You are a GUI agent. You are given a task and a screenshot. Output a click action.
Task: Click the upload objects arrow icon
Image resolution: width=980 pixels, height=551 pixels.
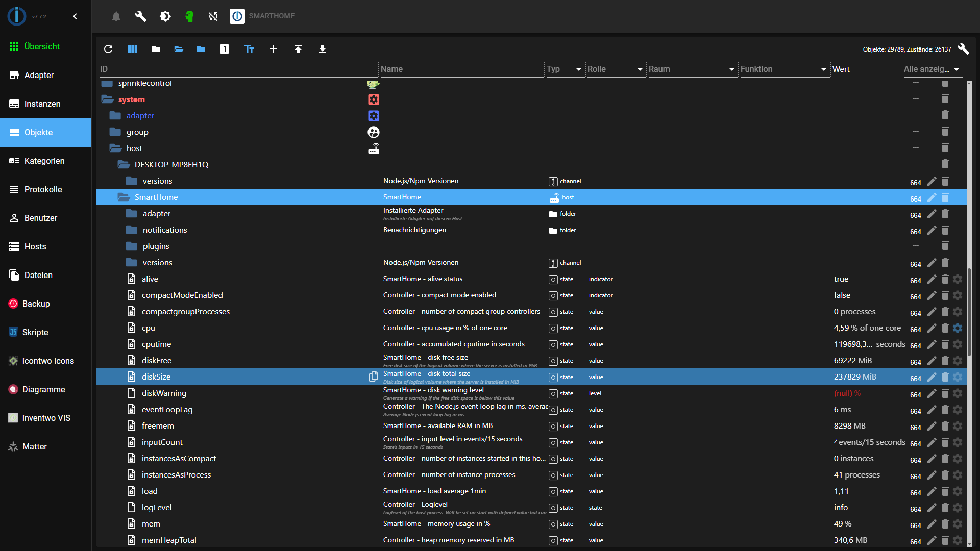pos(298,49)
